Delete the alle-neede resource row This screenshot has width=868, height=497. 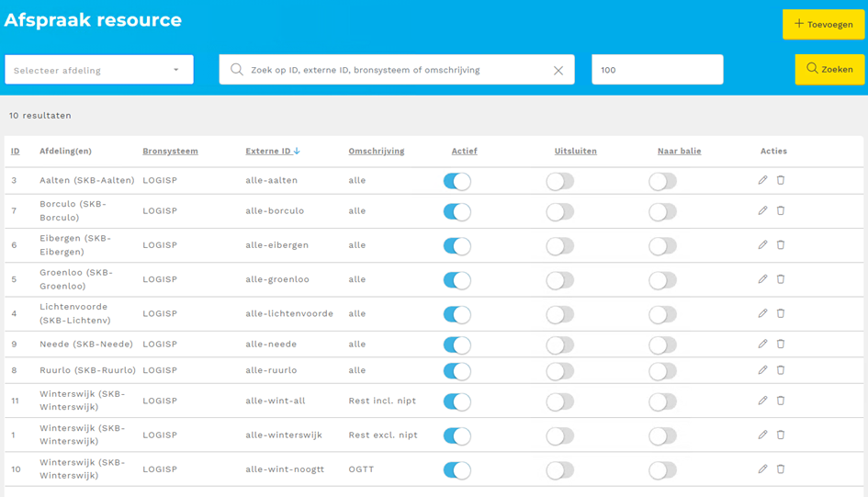click(781, 344)
